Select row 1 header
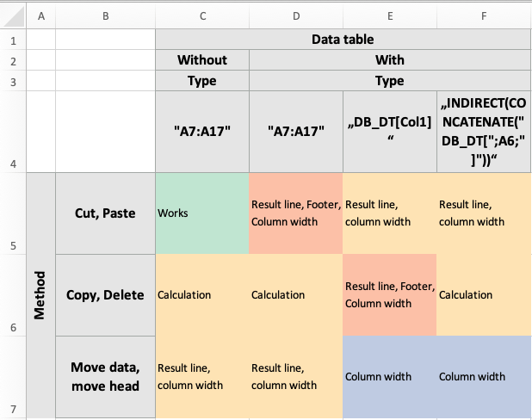Image resolution: width=532 pixels, height=420 pixels. 13,40
